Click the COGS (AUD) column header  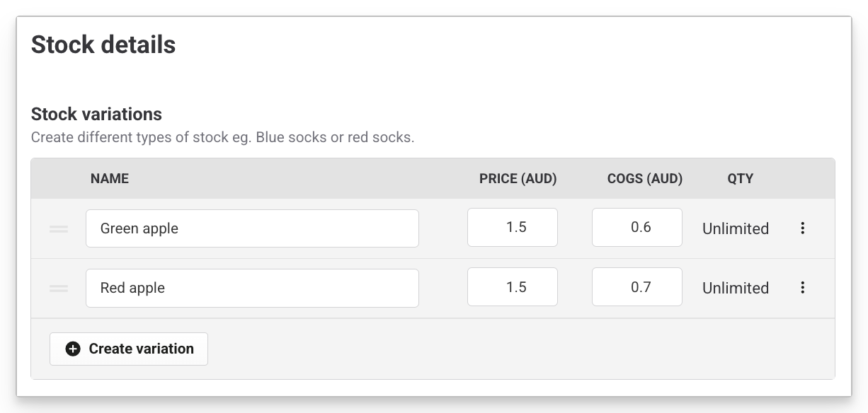pyautogui.click(x=645, y=179)
